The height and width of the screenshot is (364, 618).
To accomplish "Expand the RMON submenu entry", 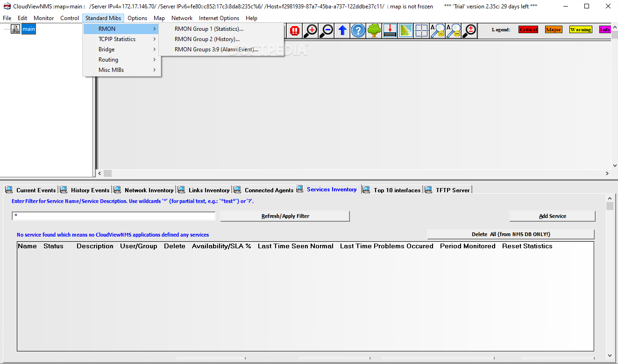I will click(122, 29).
